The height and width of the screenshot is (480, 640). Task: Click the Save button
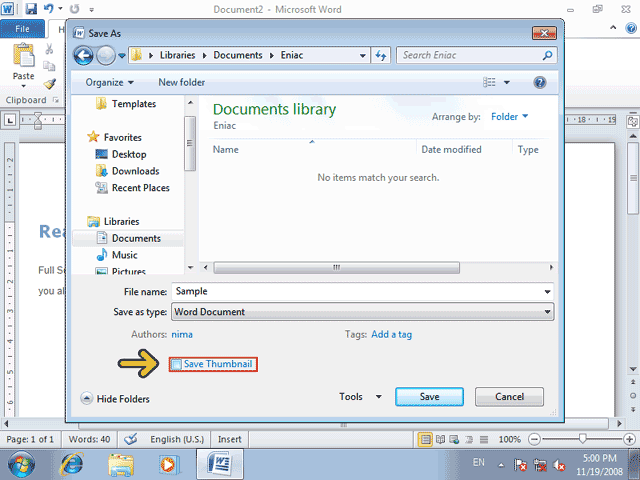429,397
